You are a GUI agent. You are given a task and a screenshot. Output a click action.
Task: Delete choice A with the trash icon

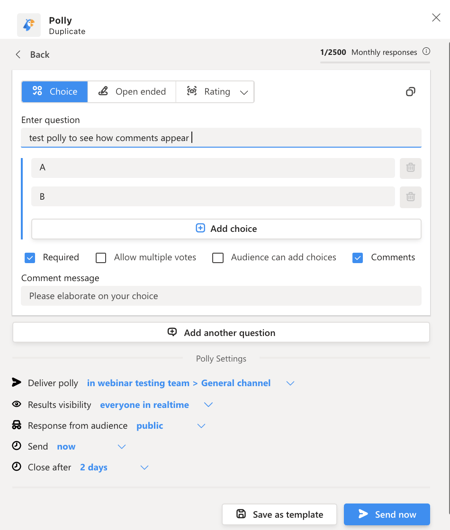pos(410,168)
